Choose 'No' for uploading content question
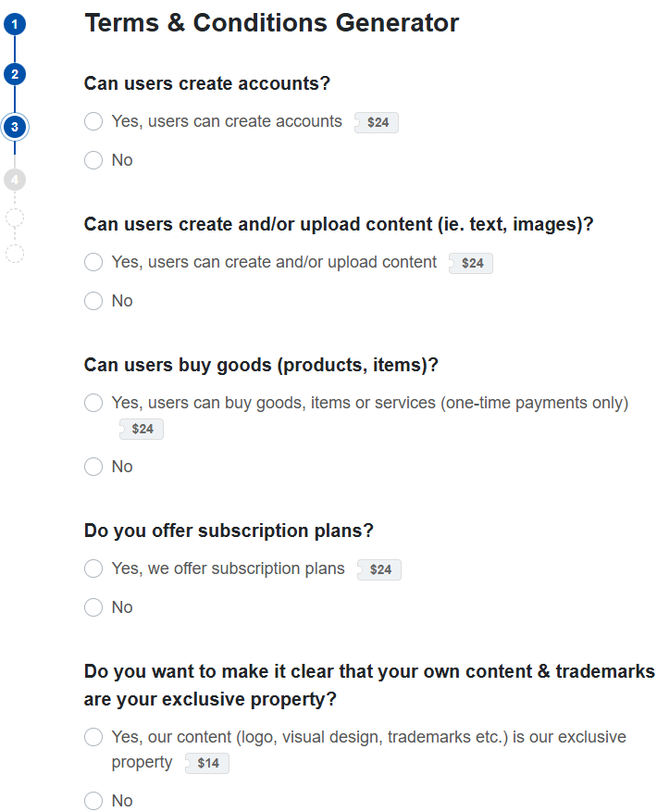The image size is (657, 812). (x=93, y=302)
